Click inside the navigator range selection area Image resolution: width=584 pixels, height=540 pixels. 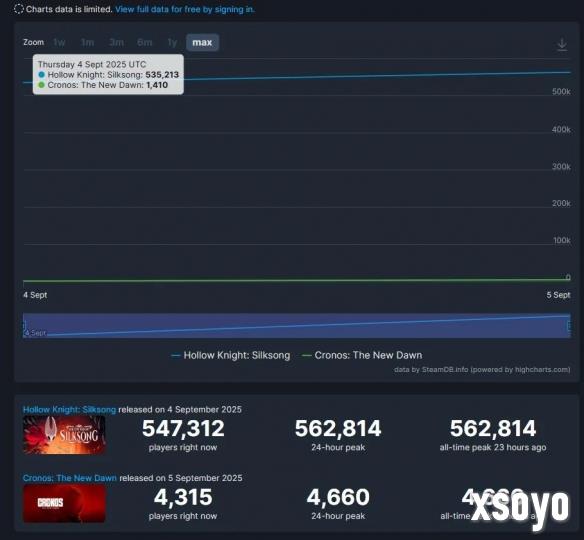[296, 326]
